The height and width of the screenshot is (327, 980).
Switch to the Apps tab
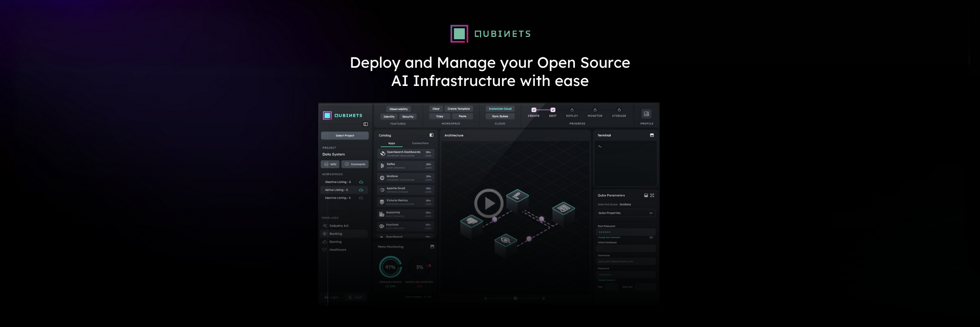392,143
